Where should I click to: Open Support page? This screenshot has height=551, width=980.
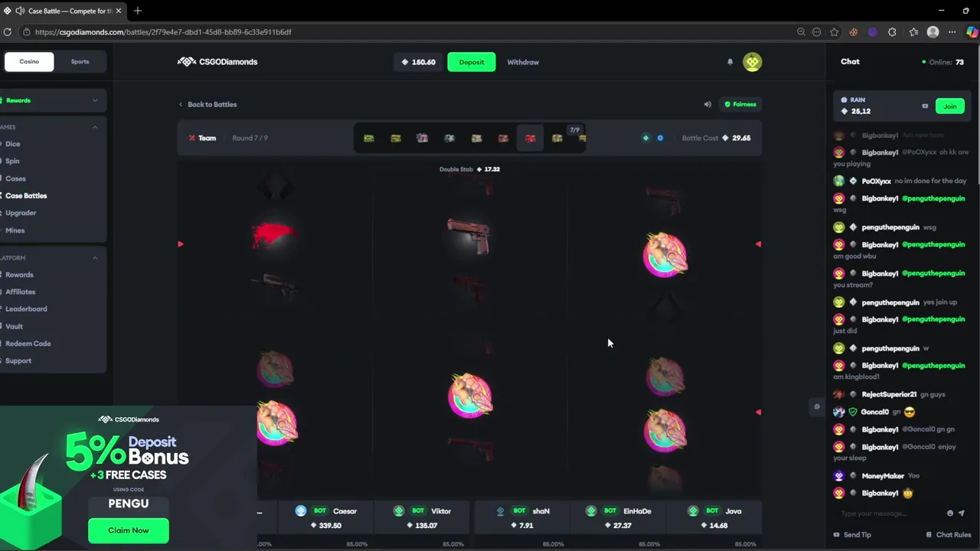[18, 360]
